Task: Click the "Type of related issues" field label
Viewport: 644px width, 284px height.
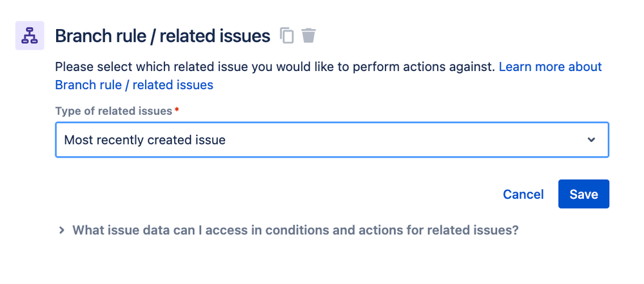Action: click(x=113, y=111)
